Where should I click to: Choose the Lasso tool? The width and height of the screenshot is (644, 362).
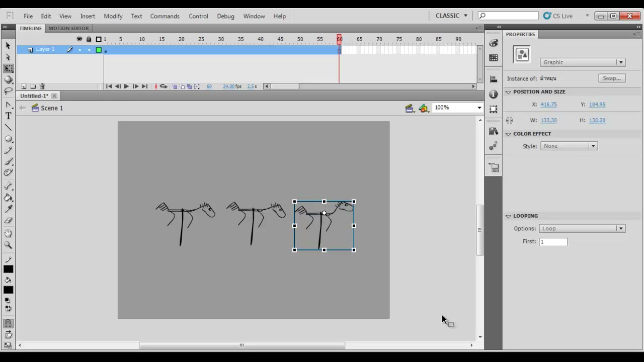tap(8, 91)
